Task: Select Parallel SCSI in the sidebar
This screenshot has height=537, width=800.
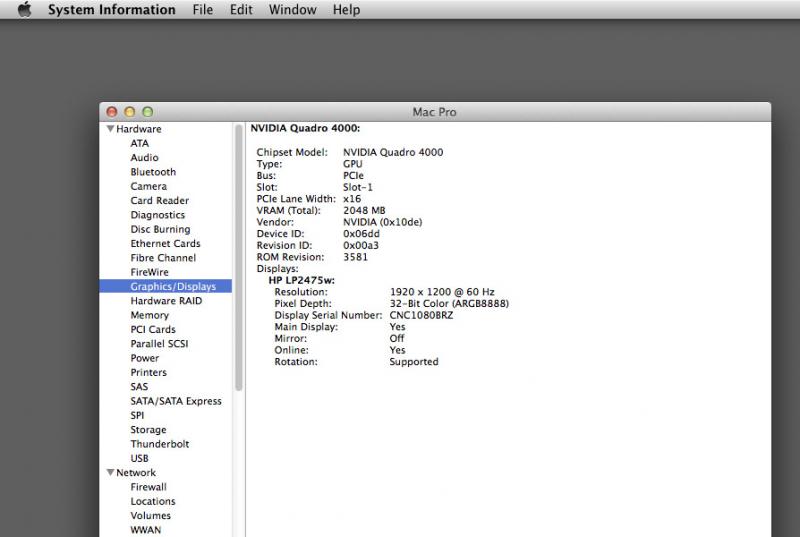Action: click(x=159, y=344)
